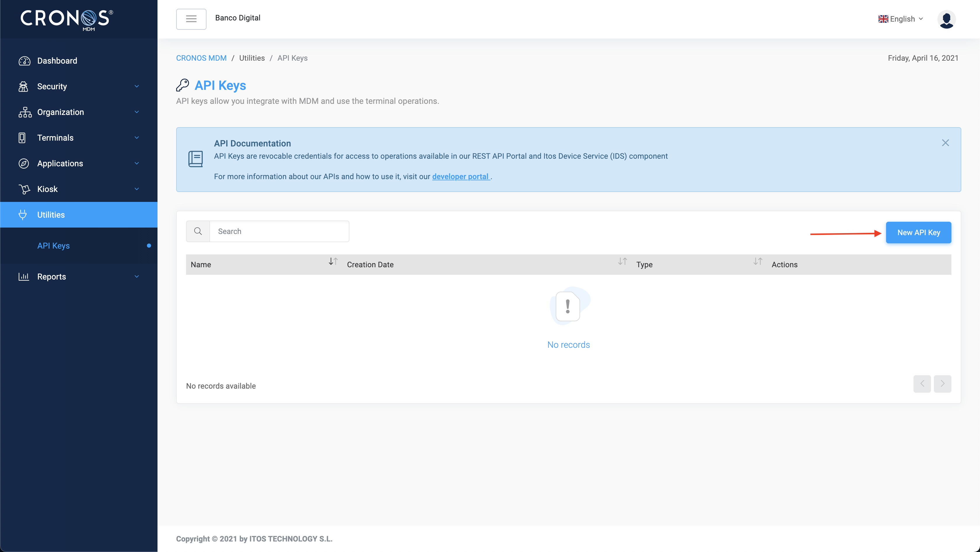Open the English language dropdown
Image resolution: width=980 pixels, height=552 pixels.
[900, 19]
